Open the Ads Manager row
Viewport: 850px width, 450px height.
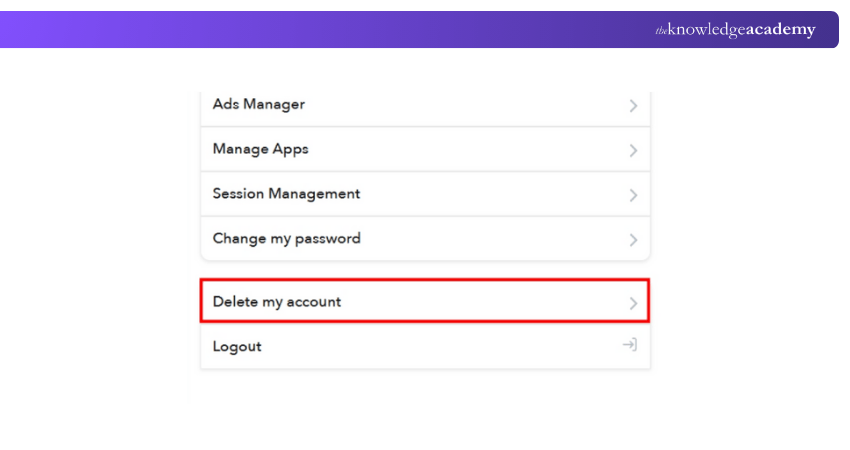click(259, 104)
